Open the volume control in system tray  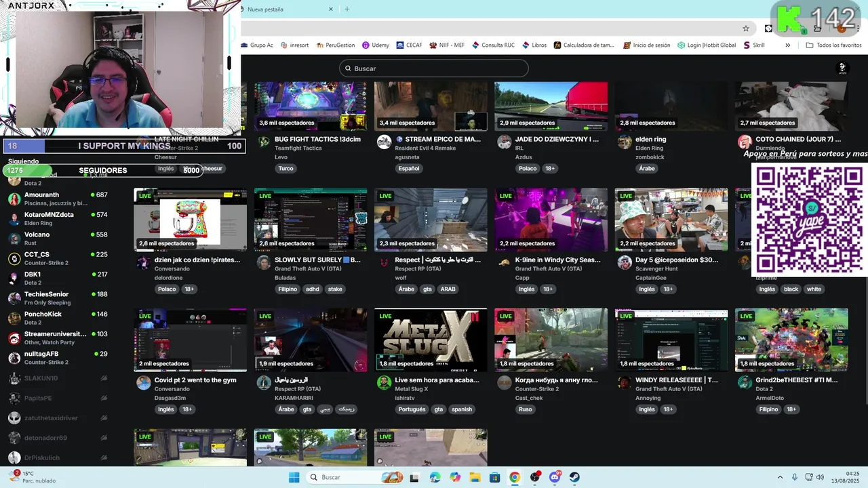(x=820, y=477)
